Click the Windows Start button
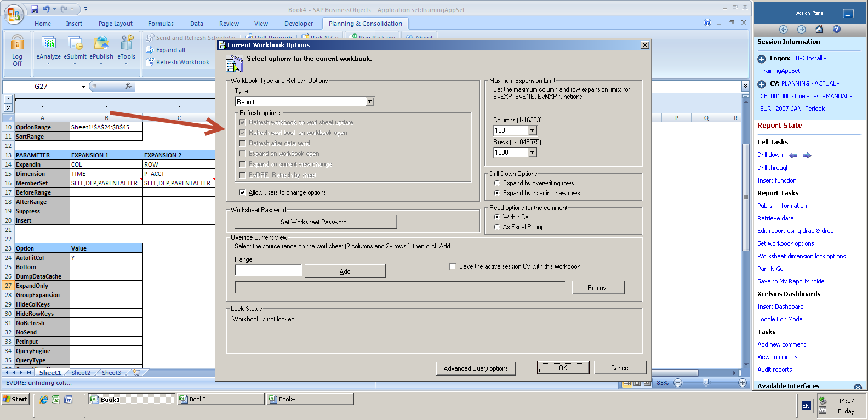868x420 pixels. (15, 399)
